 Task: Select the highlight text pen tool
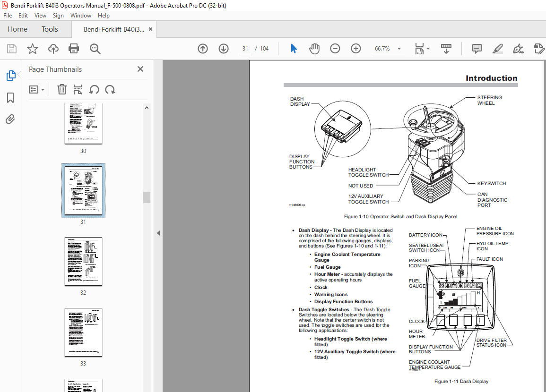(498, 49)
